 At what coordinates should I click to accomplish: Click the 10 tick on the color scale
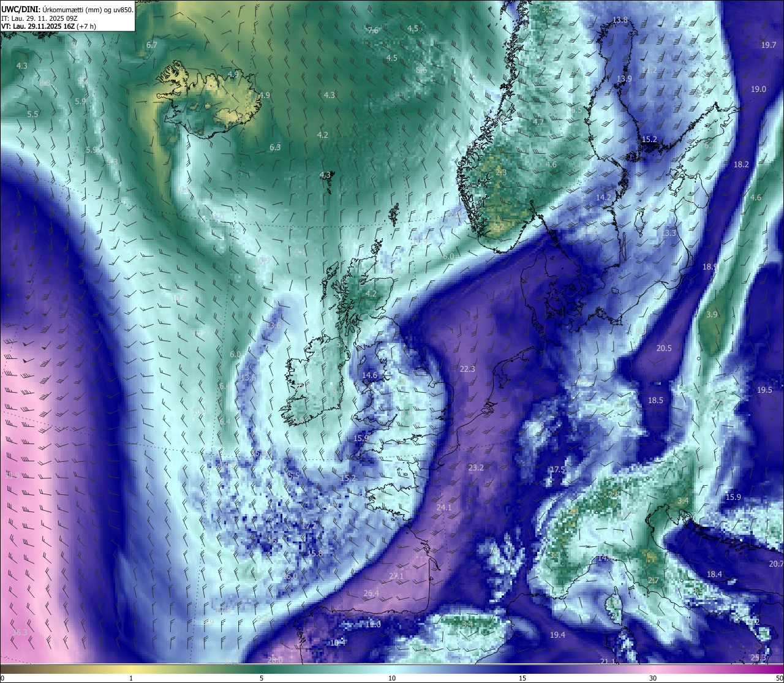[392, 678]
